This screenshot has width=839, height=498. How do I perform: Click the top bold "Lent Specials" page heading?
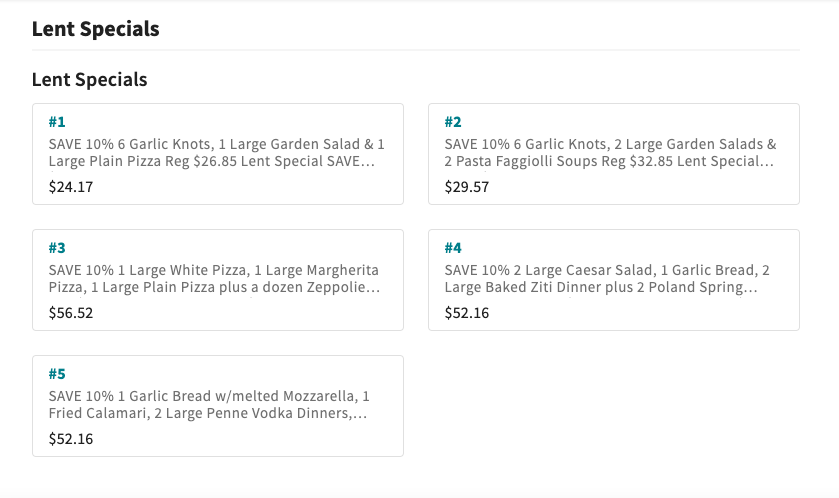(x=95, y=29)
